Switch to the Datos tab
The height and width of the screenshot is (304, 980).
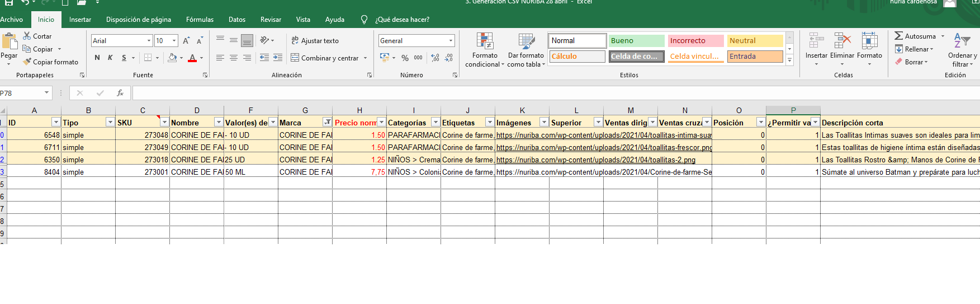click(x=237, y=20)
